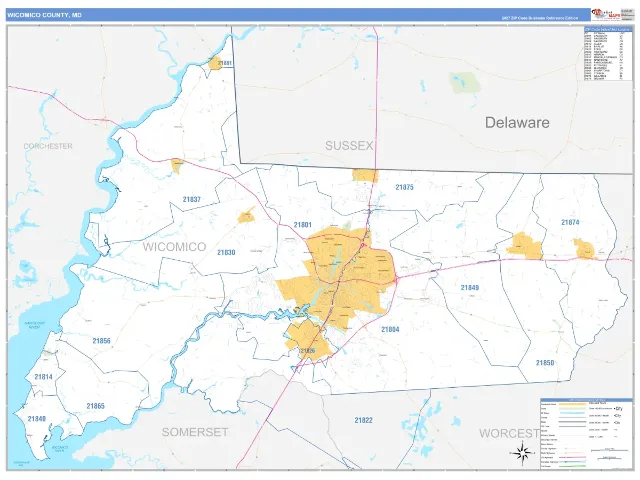The image size is (640, 480).
Task: Select ZIP code label 21840
Action: click(x=37, y=419)
